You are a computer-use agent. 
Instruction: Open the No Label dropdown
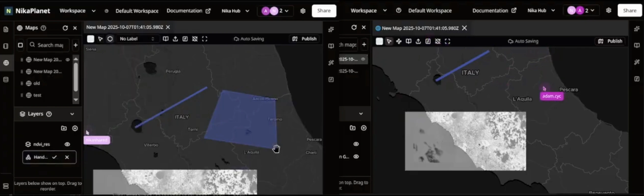(137, 39)
